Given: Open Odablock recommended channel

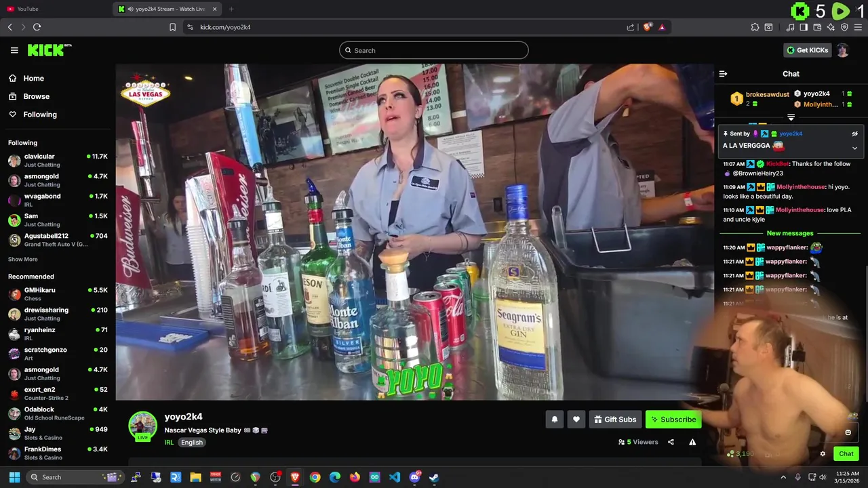Looking at the screenshot, I should (x=58, y=413).
